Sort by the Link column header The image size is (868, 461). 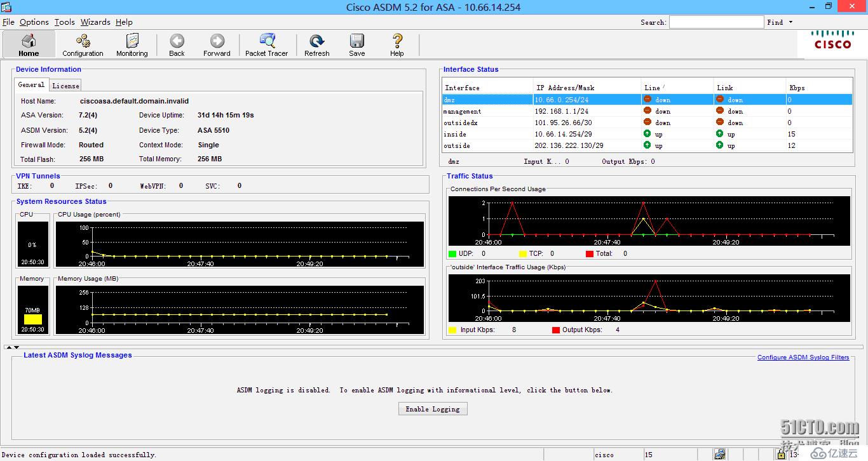[x=750, y=88]
